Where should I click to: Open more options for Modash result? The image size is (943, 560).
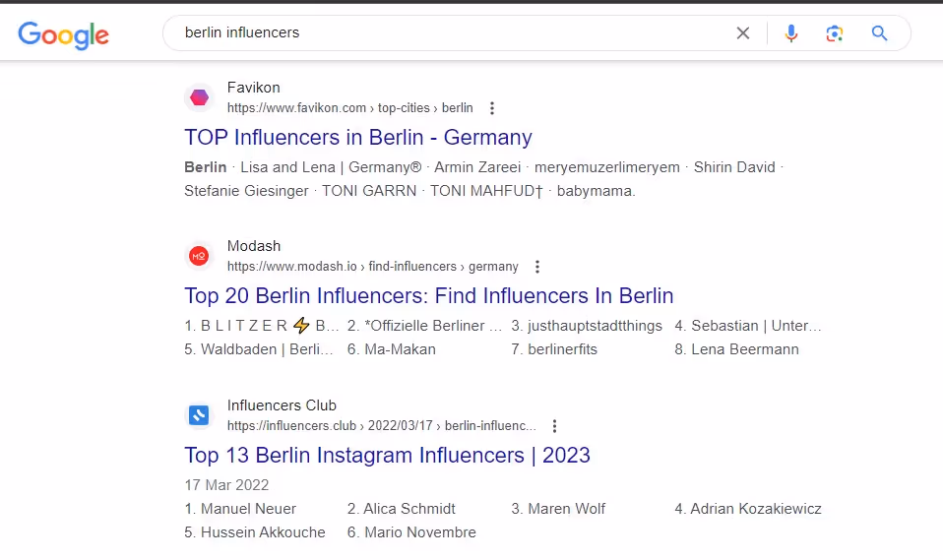pyautogui.click(x=537, y=267)
